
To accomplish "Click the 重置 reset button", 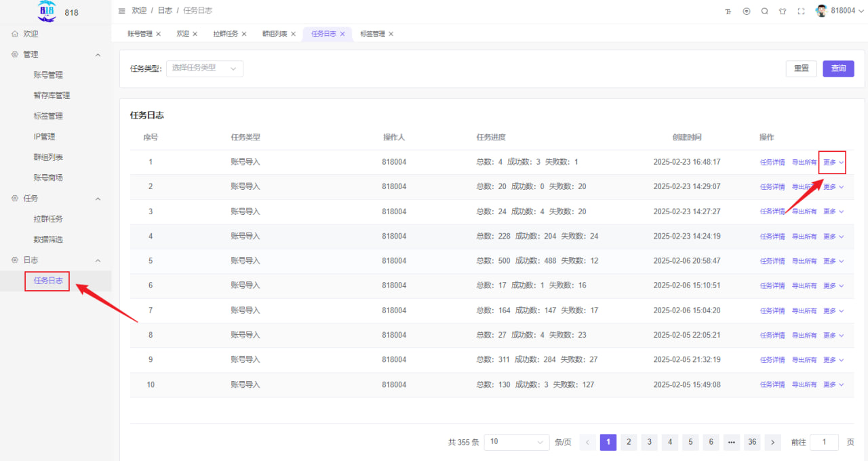I will pyautogui.click(x=802, y=68).
